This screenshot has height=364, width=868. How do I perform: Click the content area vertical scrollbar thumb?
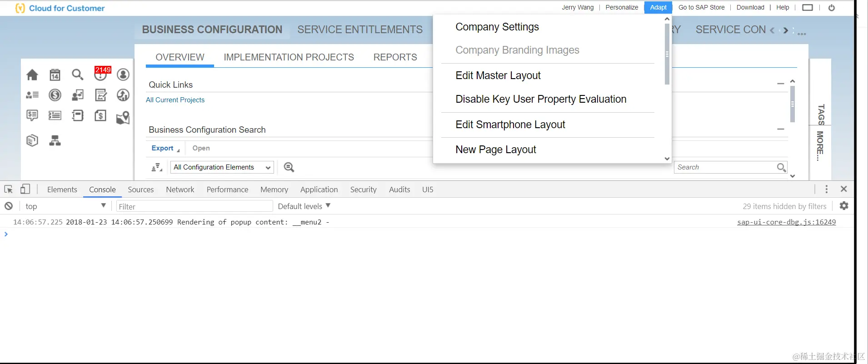tap(793, 104)
